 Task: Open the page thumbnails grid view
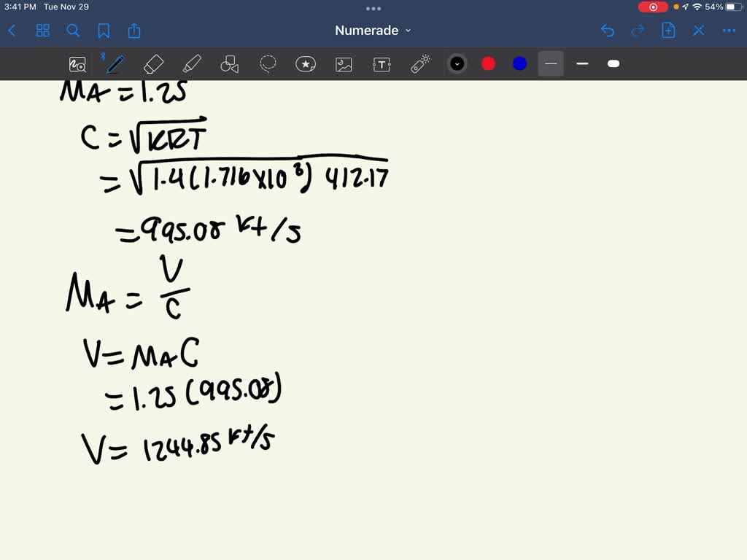pos(43,31)
